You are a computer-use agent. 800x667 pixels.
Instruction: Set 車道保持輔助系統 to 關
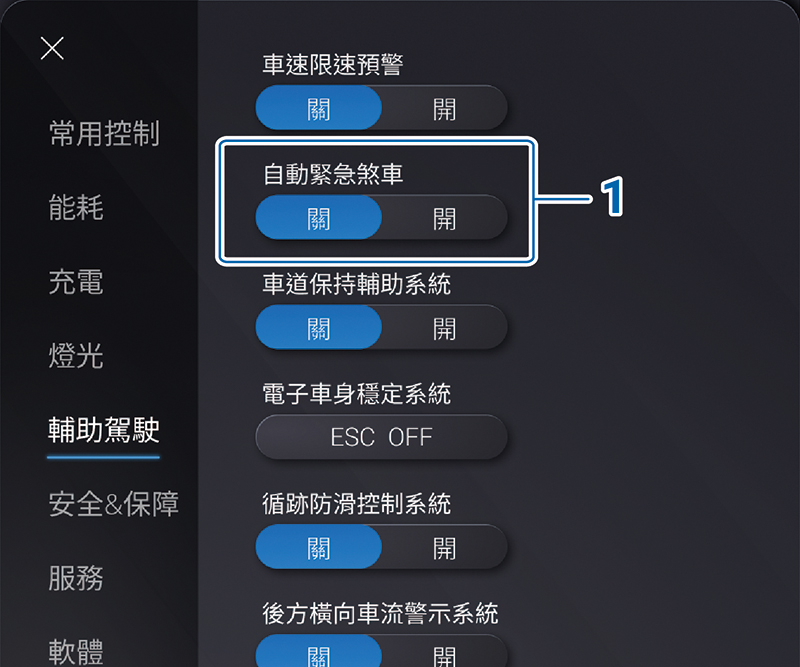pos(319,327)
